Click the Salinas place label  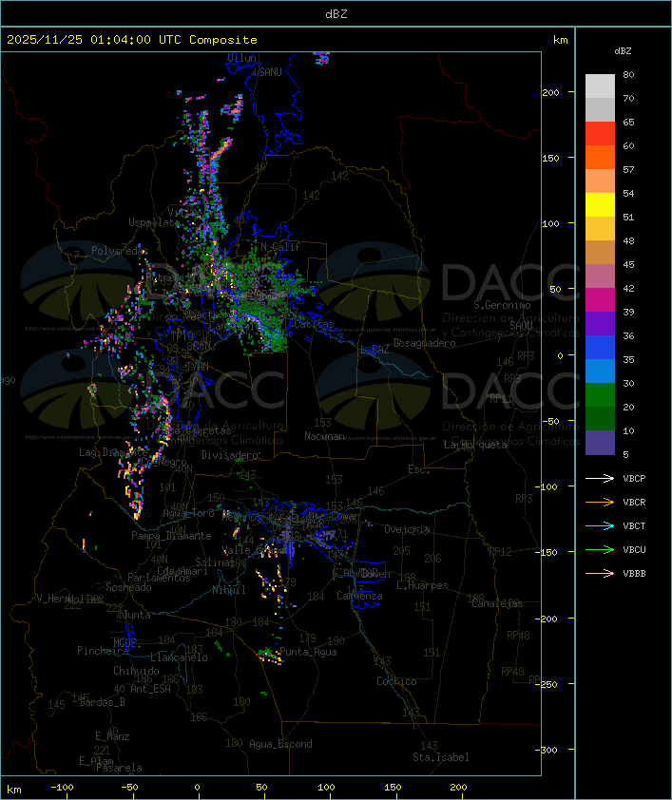tap(214, 562)
